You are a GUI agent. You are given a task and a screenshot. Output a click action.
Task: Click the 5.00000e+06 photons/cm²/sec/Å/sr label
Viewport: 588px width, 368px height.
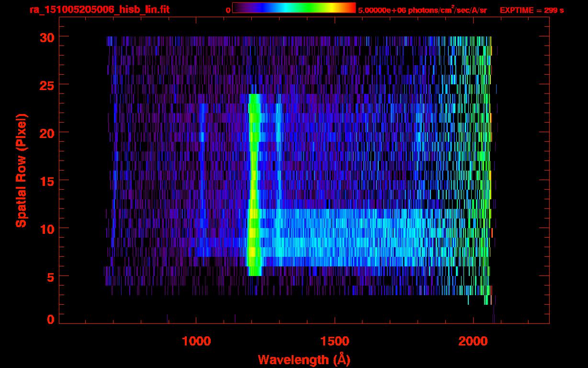tap(422, 10)
